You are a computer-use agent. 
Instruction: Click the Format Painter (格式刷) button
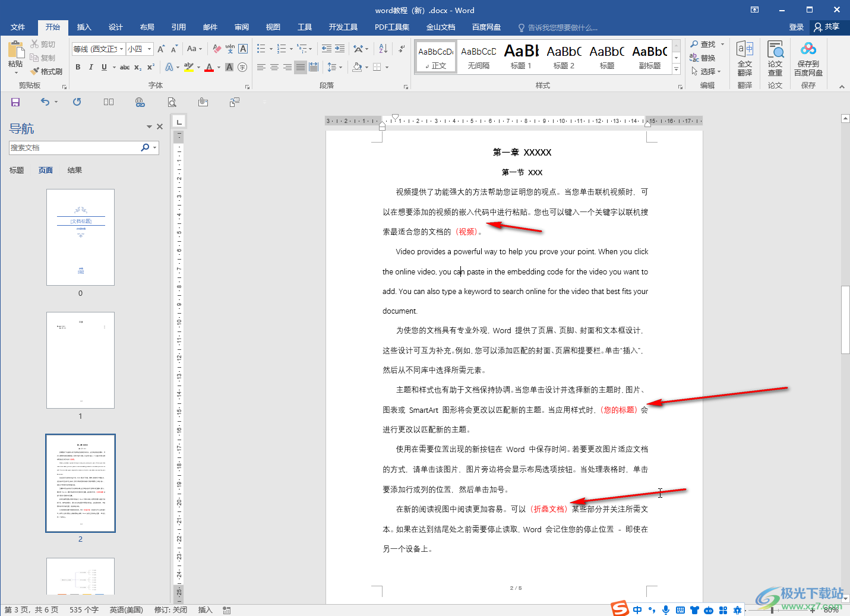[46, 71]
